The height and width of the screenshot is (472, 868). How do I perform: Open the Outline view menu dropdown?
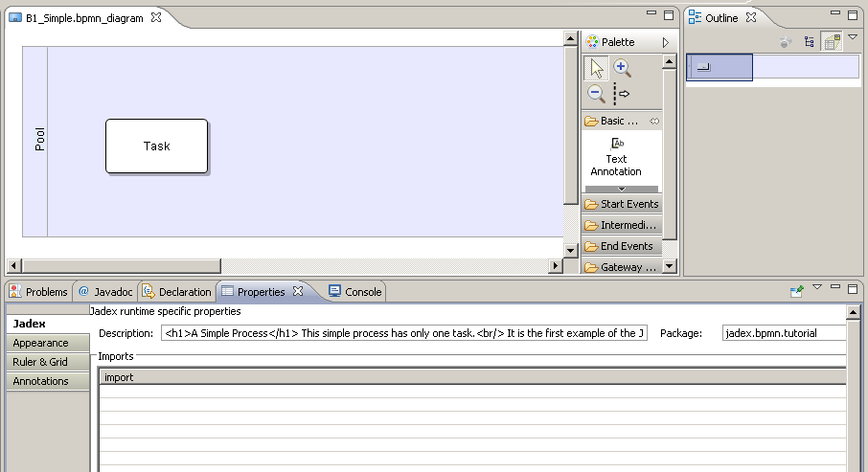pyautogui.click(x=852, y=38)
